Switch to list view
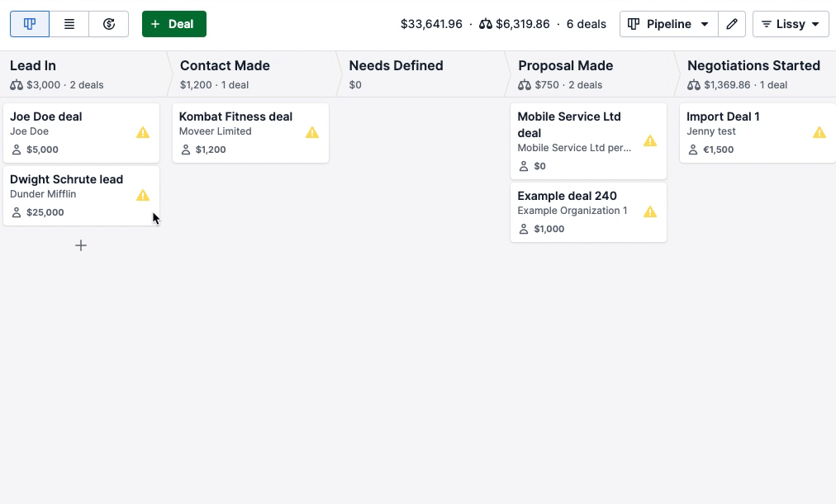The height and width of the screenshot is (504, 836). (x=69, y=24)
